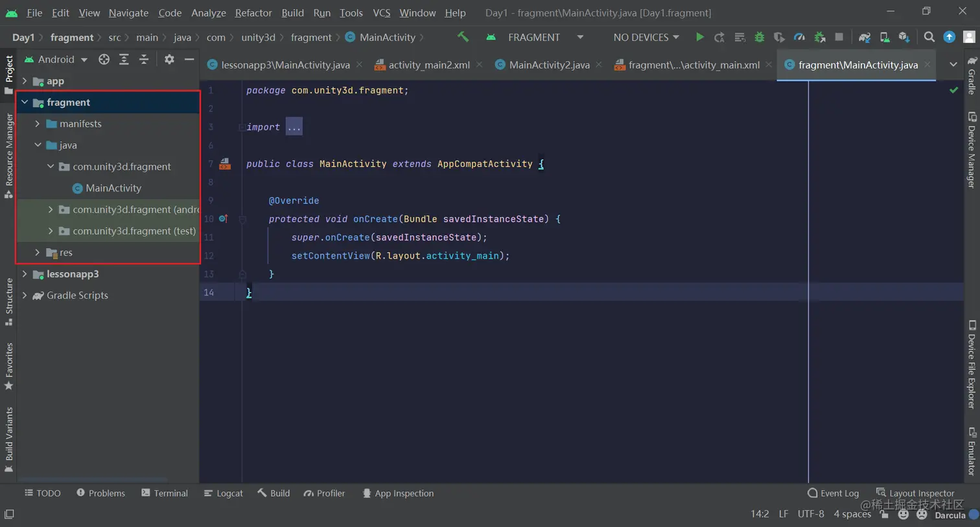
Task: Toggle the Emulator right sidebar tab
Action: tap(972, 451)
